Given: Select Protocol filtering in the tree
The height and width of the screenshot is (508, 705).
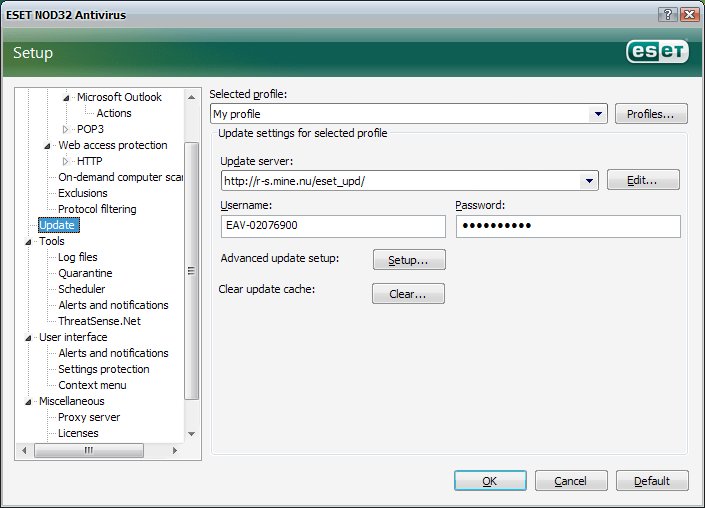Looking at the screenshot, I should pyautogui.click(x=97, y=209).
